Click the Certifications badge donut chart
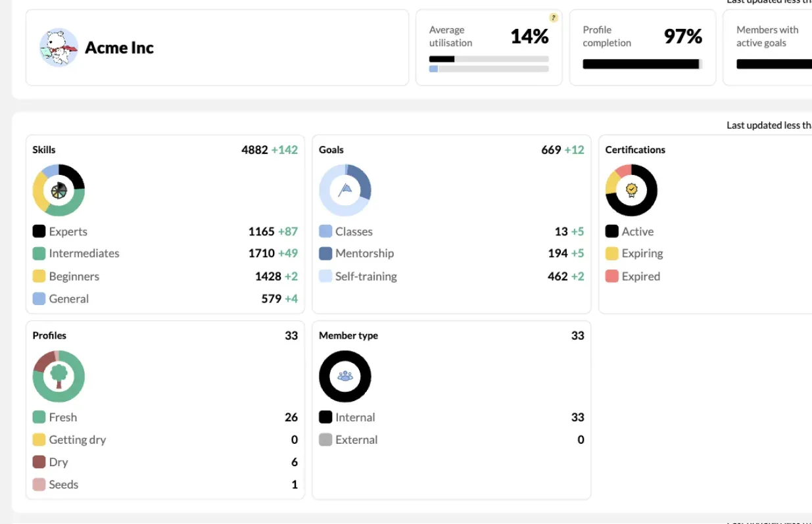Screen dimensions: 812x524 631,190
